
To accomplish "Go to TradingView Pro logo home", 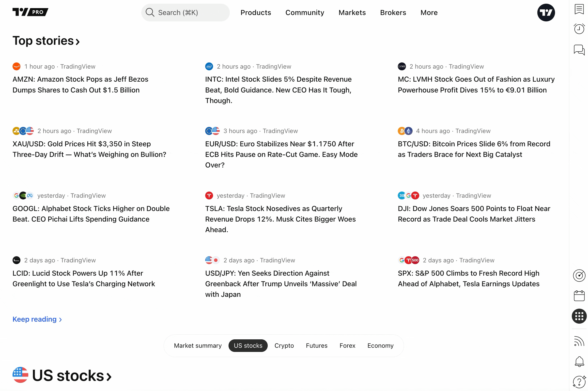I will point(30,12).
